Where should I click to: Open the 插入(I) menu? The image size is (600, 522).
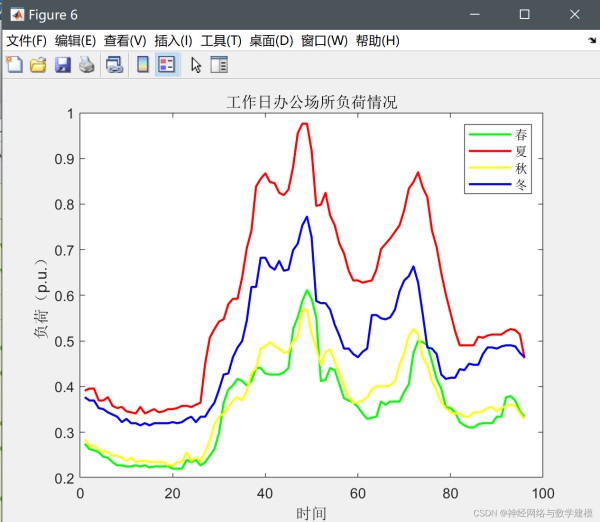tap(173, 41)
